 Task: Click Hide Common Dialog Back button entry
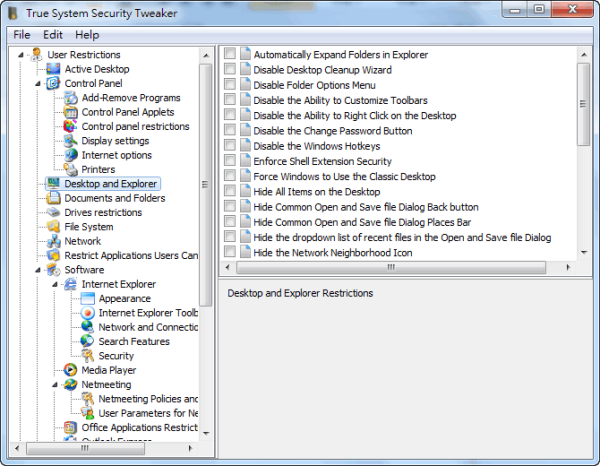pyautogui.click(x=366, y=207)
